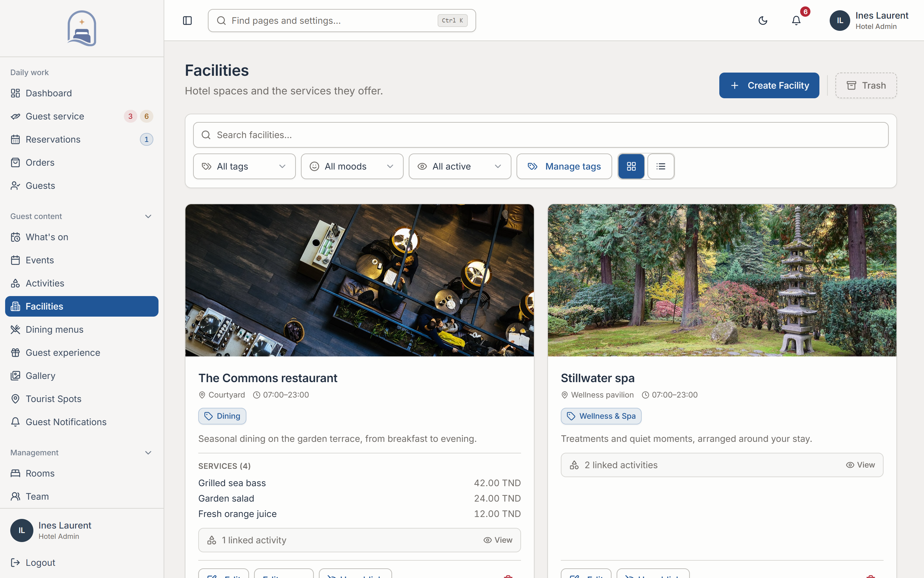The image size is (924, 578).
Task: Click Fresh orange juice service row
Action: coord(359,514)
